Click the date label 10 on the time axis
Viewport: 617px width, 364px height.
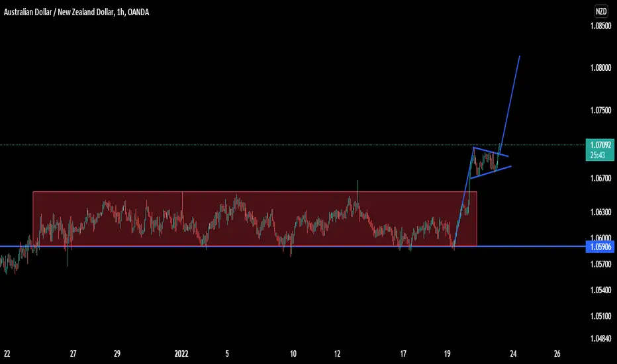tap(293, 354)
